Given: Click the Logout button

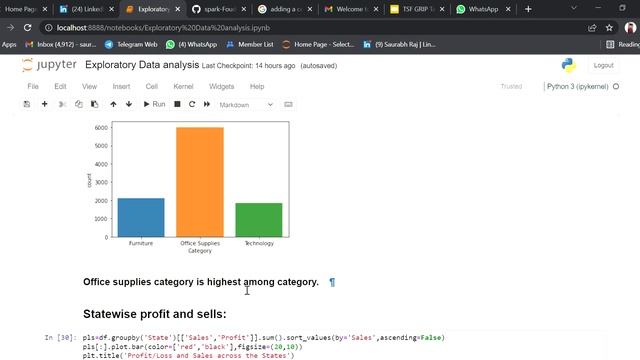Looking at the screenshot, I should [603, 65].
